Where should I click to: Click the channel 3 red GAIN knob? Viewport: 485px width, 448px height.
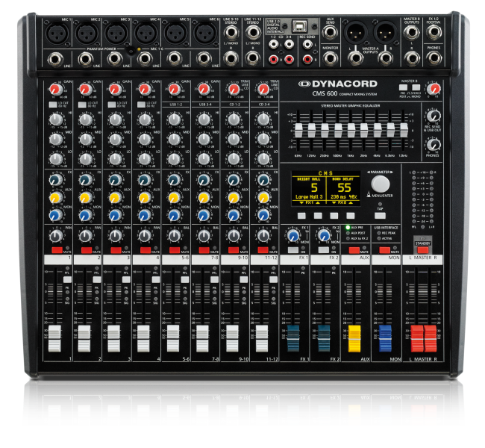pyautogui.click(x=115, y=90)
